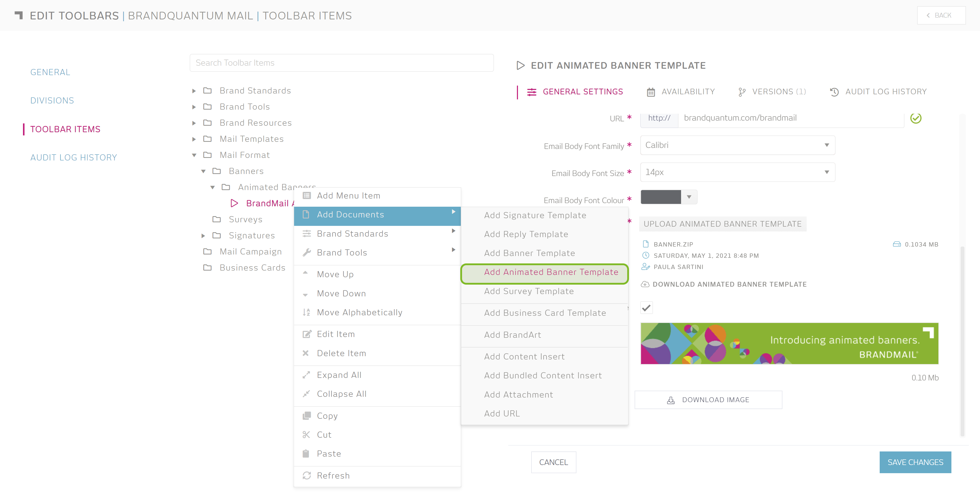Click the Download Animated Banner Template cloud icon

coord(645,284)
